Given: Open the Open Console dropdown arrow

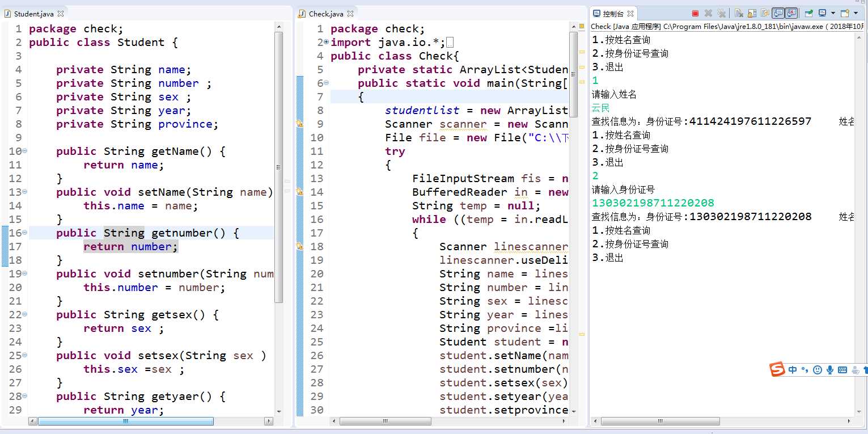Looking at the screenshot, I should click(x=856, y=13).
